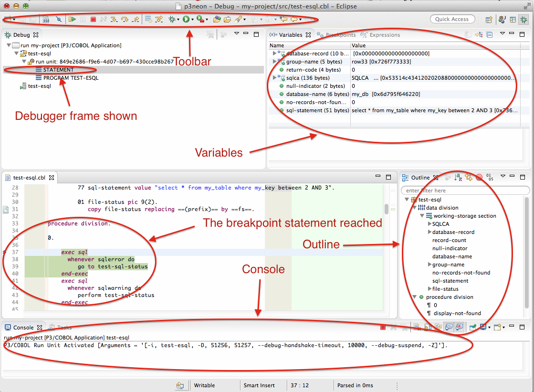Open the External Tools dropdown arrow
The width and height of the screenshot is (534, 392).
coord(207,20)
